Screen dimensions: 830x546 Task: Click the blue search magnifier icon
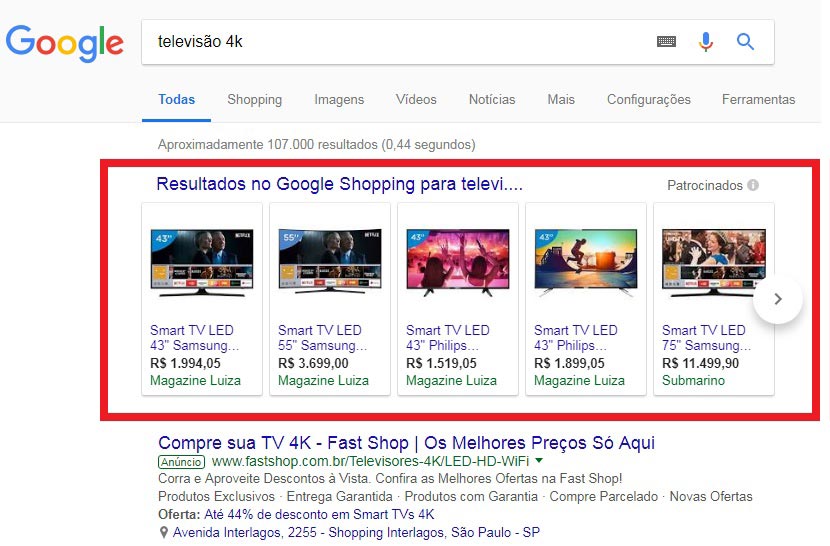coord(745,41)
